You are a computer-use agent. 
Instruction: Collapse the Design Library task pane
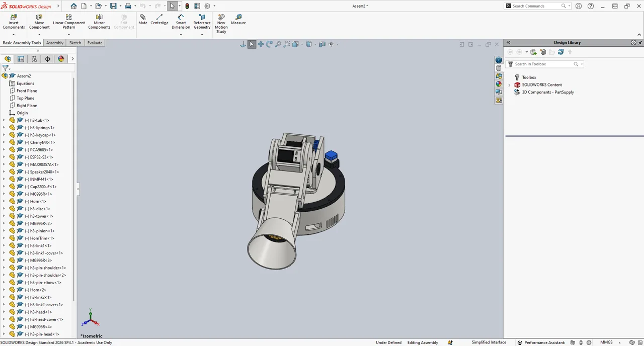click(x=508, y=43)
